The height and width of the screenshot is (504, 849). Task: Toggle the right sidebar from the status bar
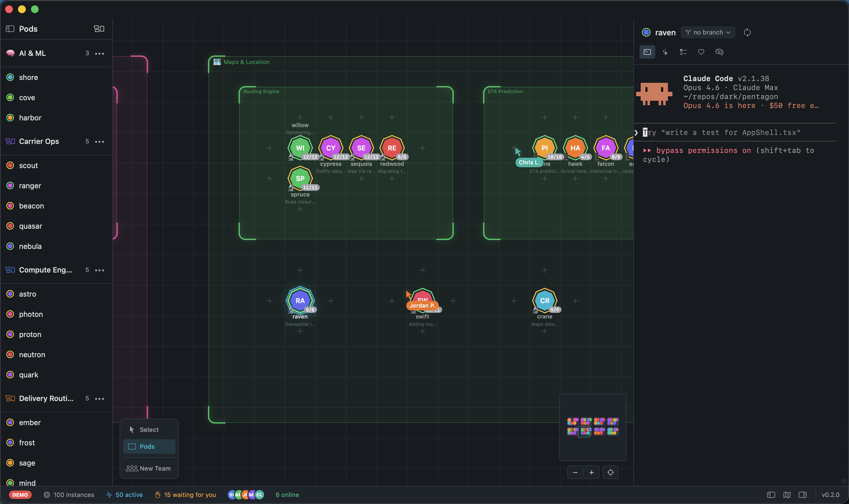click(803, 495)
